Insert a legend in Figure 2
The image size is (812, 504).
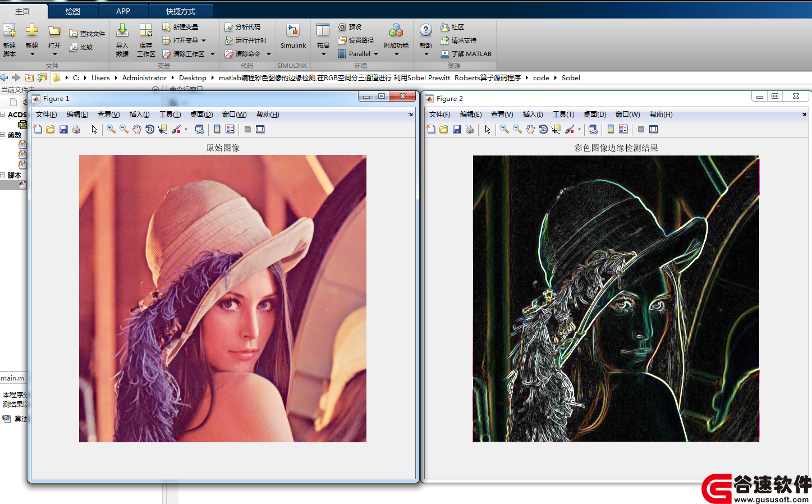tap(623, 129)
